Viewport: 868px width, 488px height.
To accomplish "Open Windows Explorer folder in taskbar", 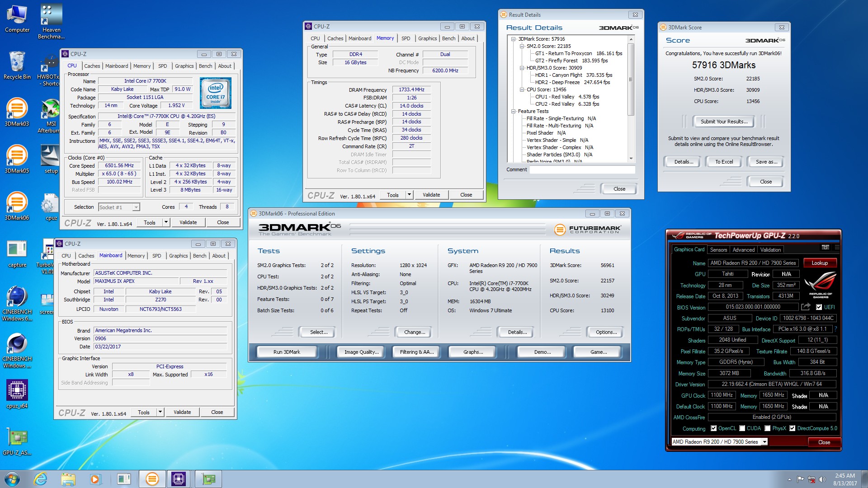I will tap(68, 479).
